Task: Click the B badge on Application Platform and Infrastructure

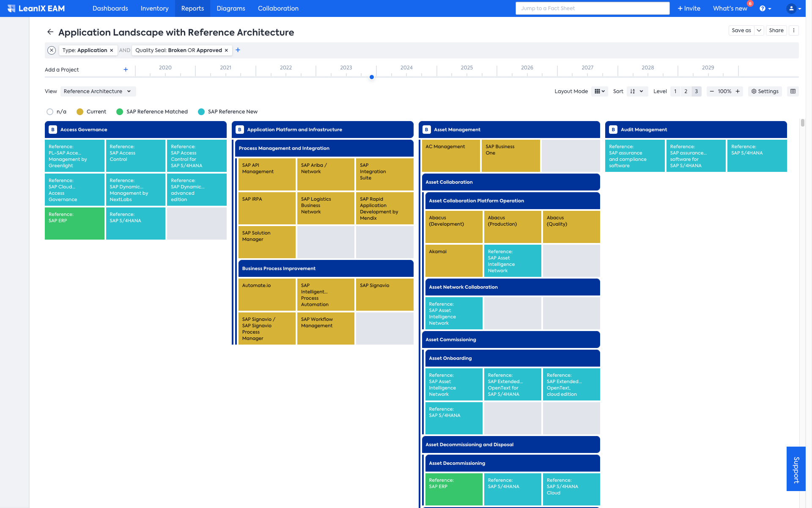Action: tap(240, 130)
